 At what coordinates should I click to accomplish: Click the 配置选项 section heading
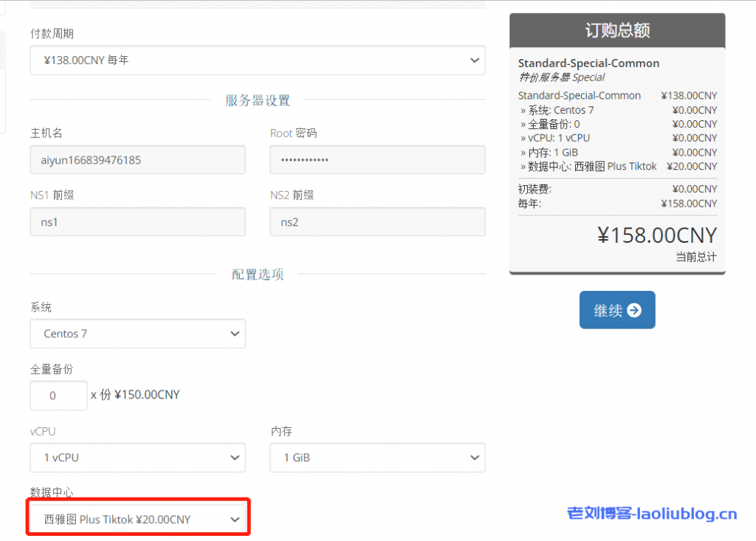coord(257,274)
